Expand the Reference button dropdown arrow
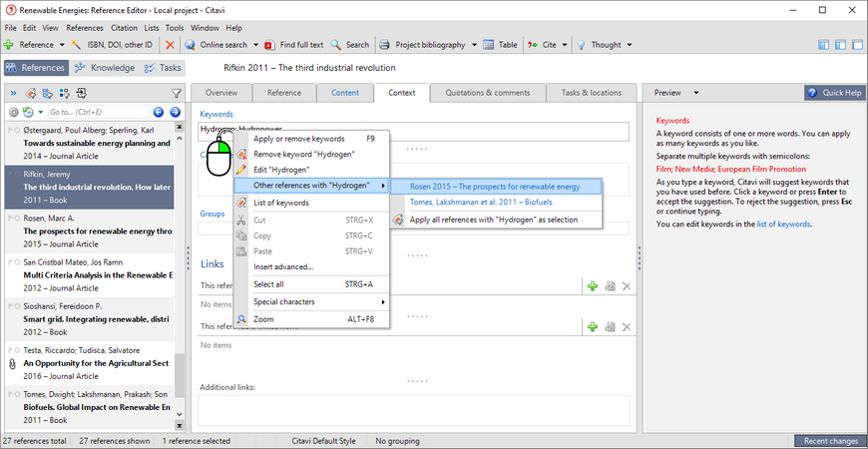The image size is (868, 449). [62, 45]
